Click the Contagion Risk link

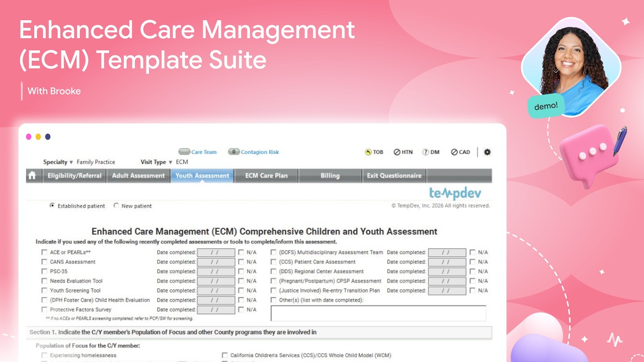[260, 152]
